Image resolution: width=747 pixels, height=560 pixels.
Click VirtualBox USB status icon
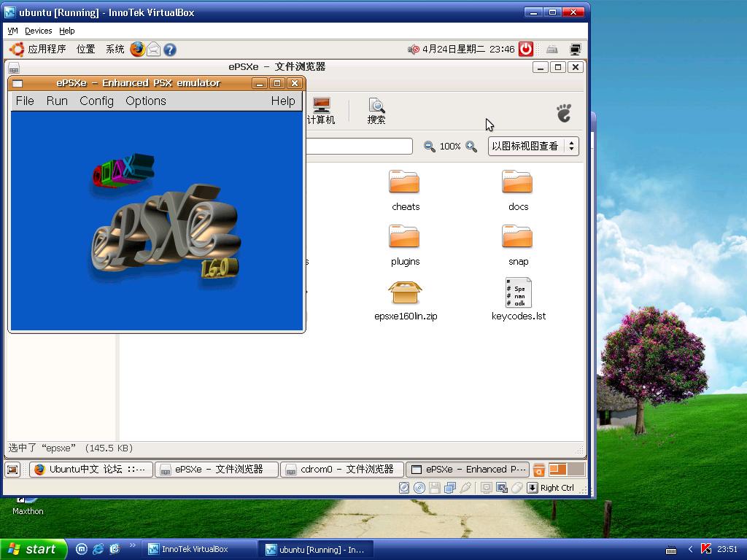point(466,488)
